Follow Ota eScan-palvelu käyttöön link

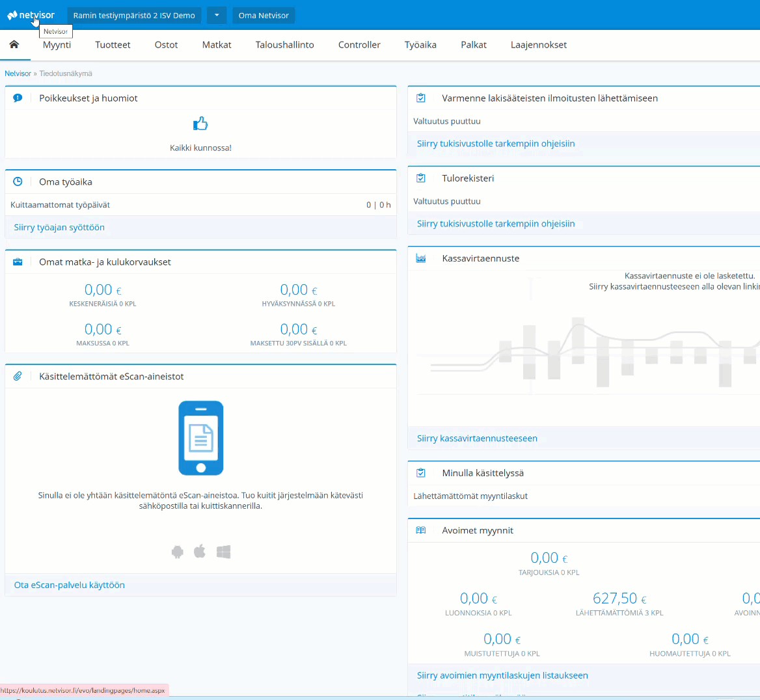[x=70, y=585]
